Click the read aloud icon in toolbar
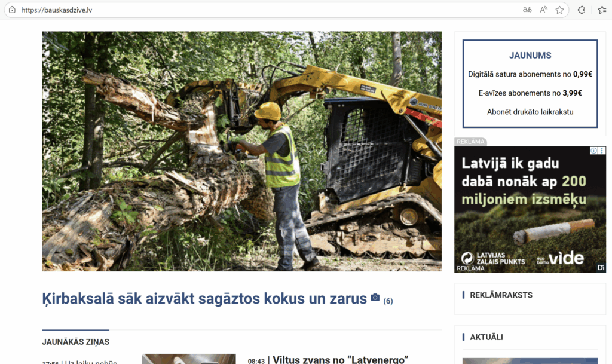Viewport: 612px width, 364px height. [x=543, y=10]
